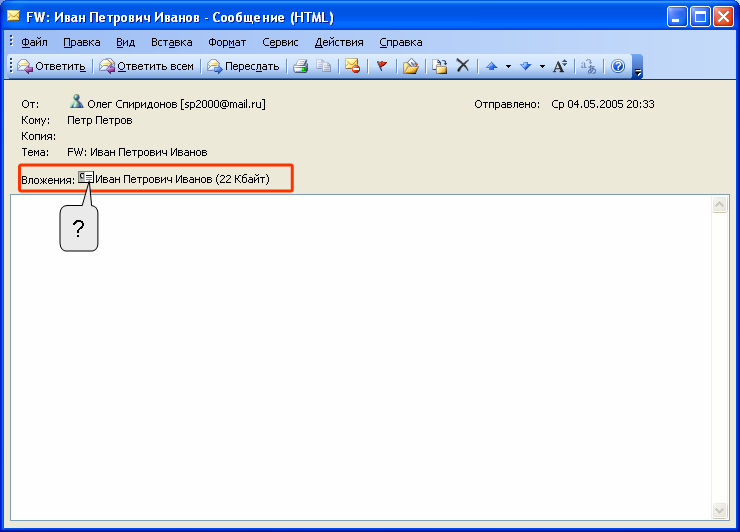Open the previous item arrow dropdown
Viewport: 740px width, 532px height.
click(508, 67)
